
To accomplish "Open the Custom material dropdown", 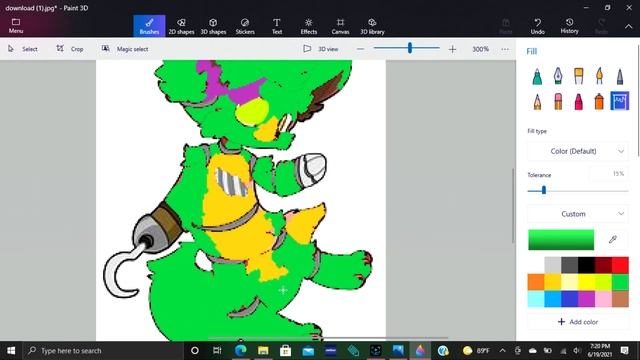I will tap(578, 214).
